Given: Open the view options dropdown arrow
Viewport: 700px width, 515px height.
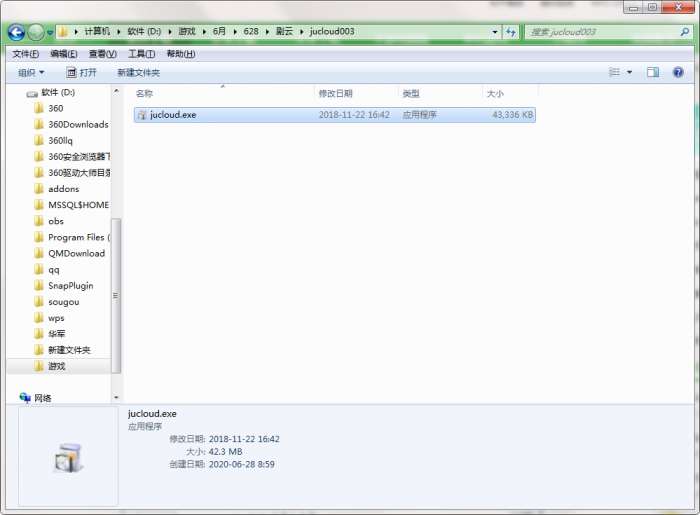Looking at the screenshot, I should point(629,72).
